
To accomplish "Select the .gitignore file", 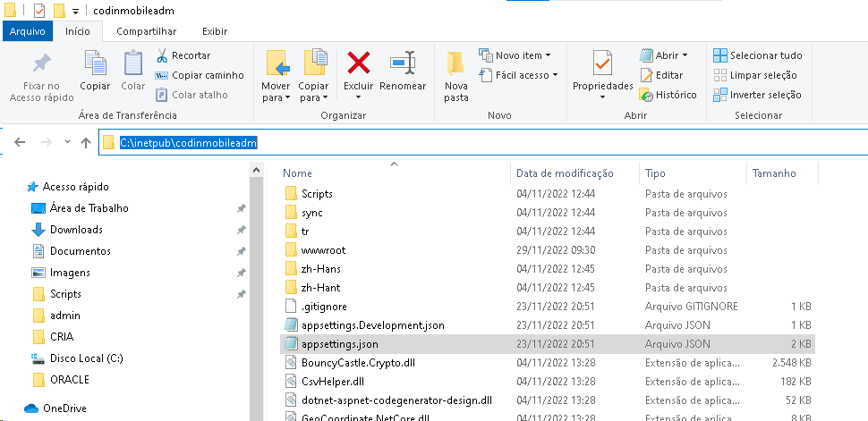I will pyautogui.click(x=324, y=307).
